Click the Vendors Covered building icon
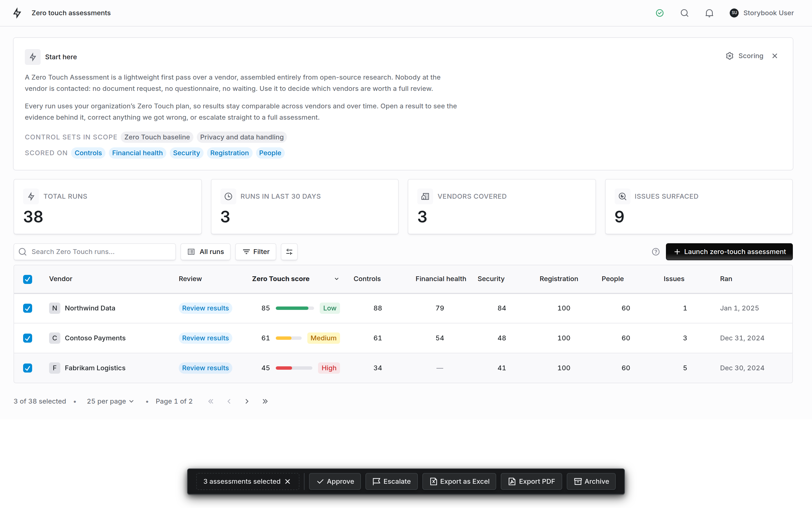This screenshot has width=812, height=508. pyautogui.click(x=425, y=196)
